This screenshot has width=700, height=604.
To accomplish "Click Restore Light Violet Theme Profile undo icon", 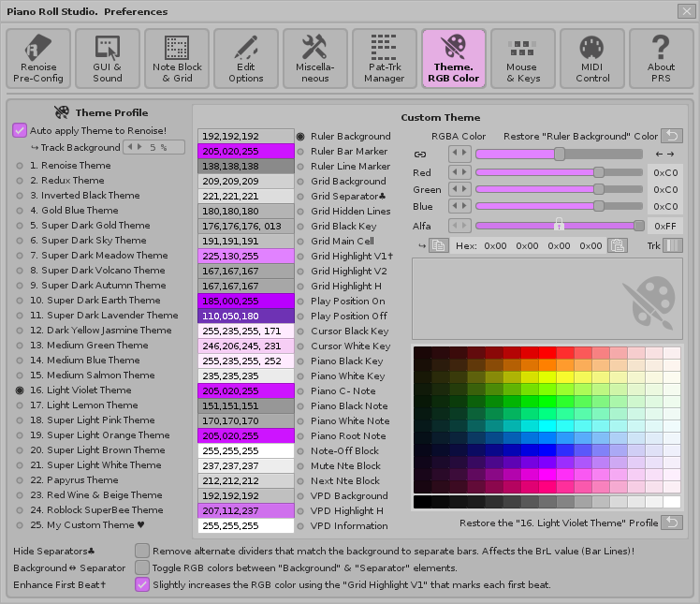I will point(672,523).
